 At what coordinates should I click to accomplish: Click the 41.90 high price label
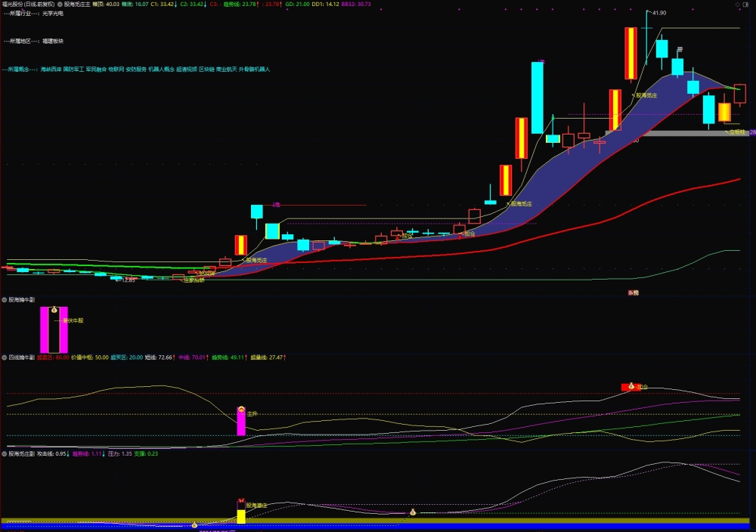tap(658, 13)
